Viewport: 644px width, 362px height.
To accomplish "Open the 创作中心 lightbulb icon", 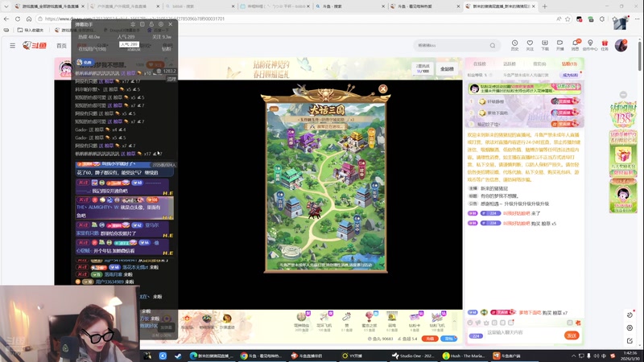I will click(x=590, y=45).
